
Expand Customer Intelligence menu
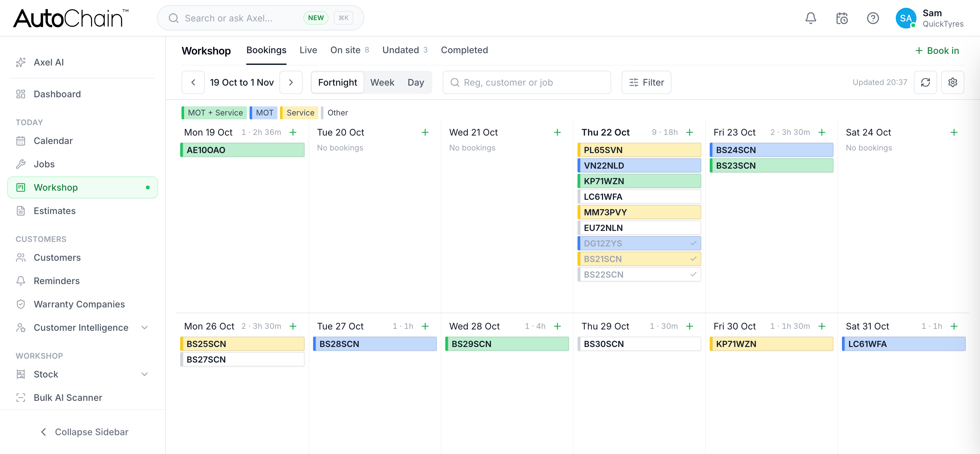83,327
